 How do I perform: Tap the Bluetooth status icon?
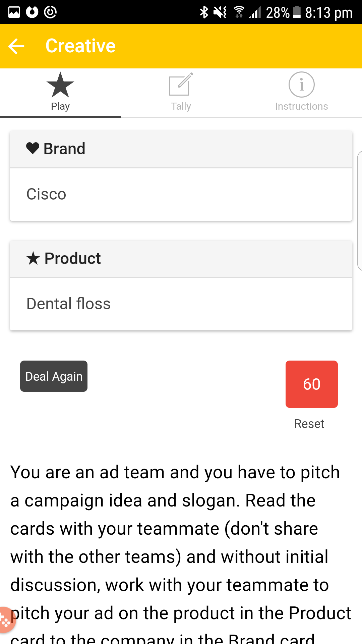pyautogui.click(x=204, y=12)
